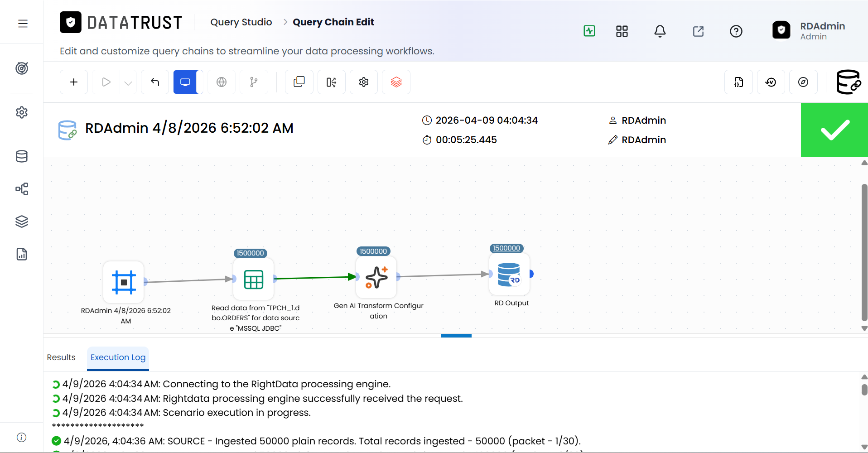Open the toolbar gear settings
Screen dimensions: 868x453
(364, 82)
